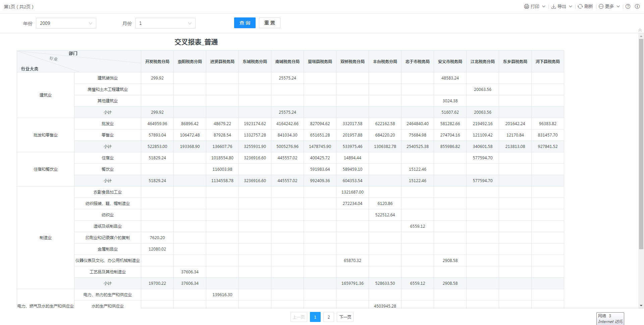Open the 打印 dropdown arrow
This screenshot has height=325, width=644.
click(544, 6)
